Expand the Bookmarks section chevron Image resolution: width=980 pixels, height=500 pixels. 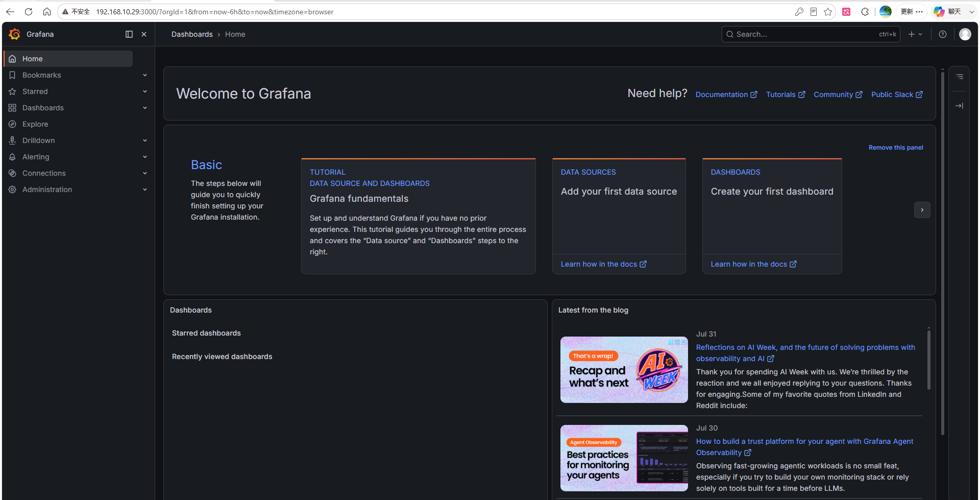pos(145,75)
